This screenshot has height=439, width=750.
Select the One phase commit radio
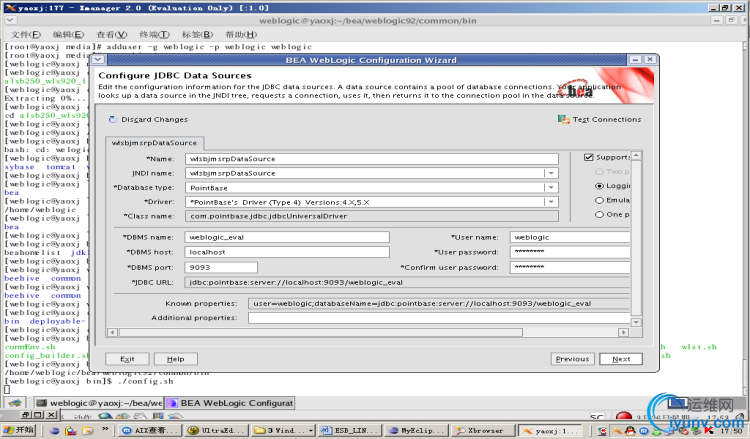coord(599,214)
